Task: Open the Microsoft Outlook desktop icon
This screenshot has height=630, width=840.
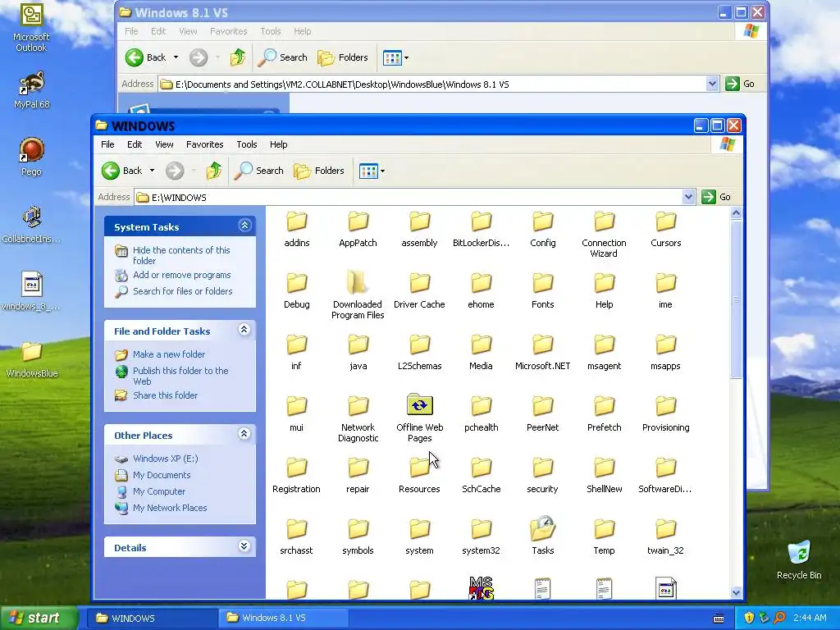Action: tap(31, 28)
